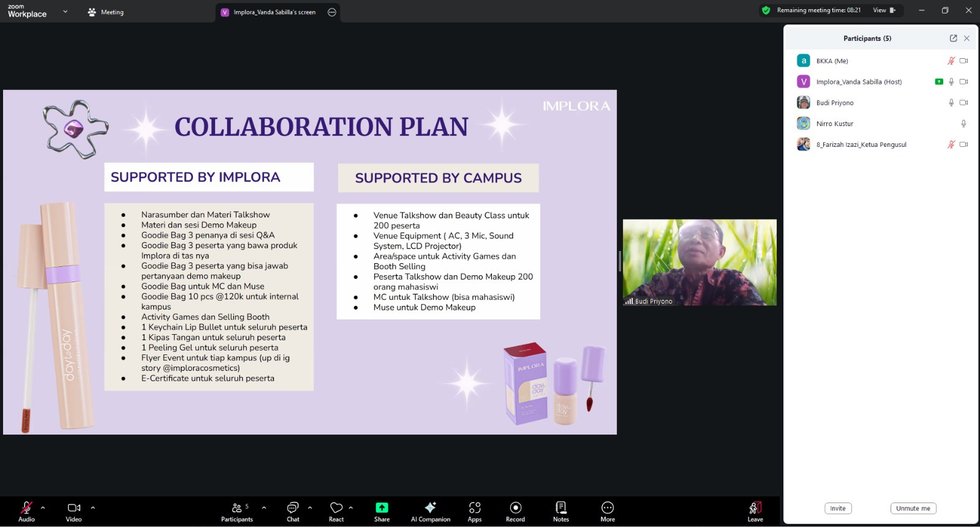Open the React emoji menu
The image size is (980, 527).
(x=336, y=511)
